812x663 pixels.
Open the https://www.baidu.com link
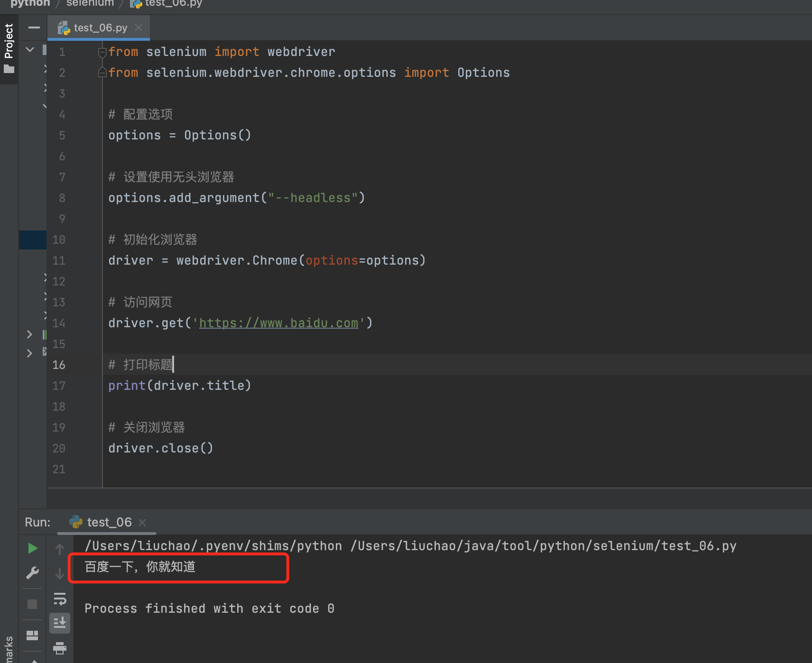[x=278, y=323]
